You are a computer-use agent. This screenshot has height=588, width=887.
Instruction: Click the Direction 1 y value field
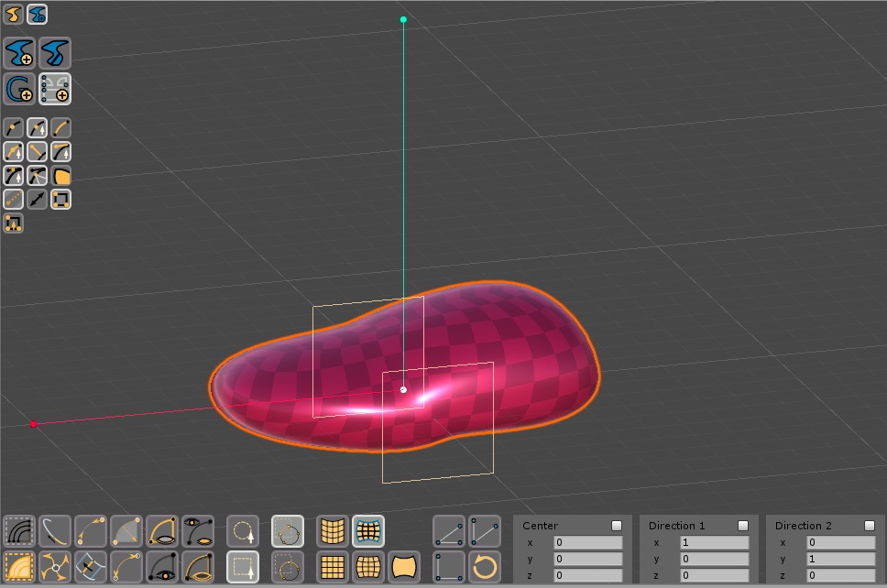[x=715, y=559]
